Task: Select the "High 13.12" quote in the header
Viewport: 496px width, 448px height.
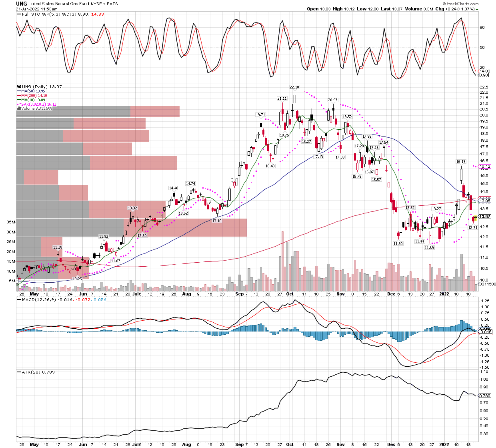Action: click(344, 9)
